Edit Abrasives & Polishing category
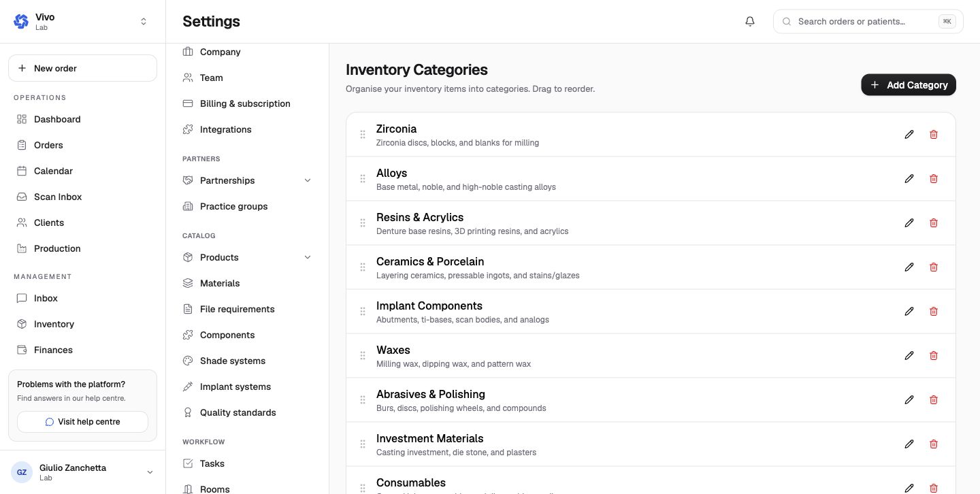 (x=909, y=400)
